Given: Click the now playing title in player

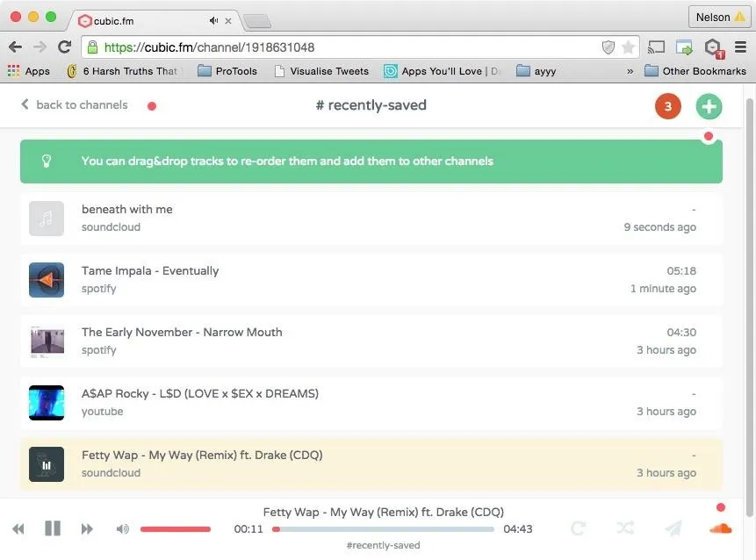Looking at the screenshot, I should click(x=384, y=512).
